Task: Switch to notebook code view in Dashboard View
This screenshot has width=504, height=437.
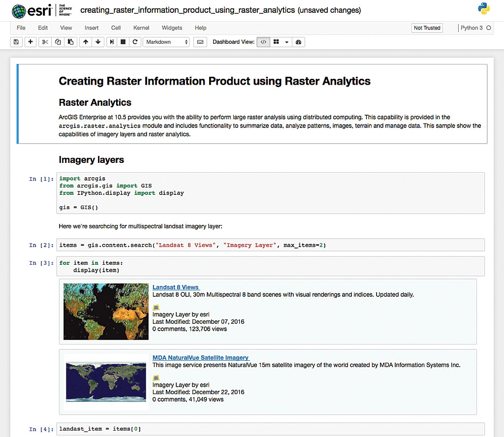Action: (263, 42)
